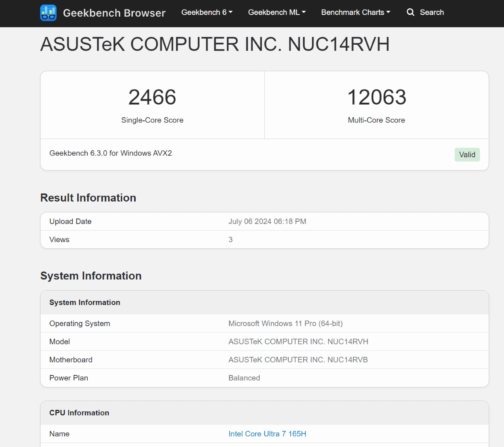Click the Views count value 3
The width and height of the screenshot is (504, 447).
coord(231,240)
